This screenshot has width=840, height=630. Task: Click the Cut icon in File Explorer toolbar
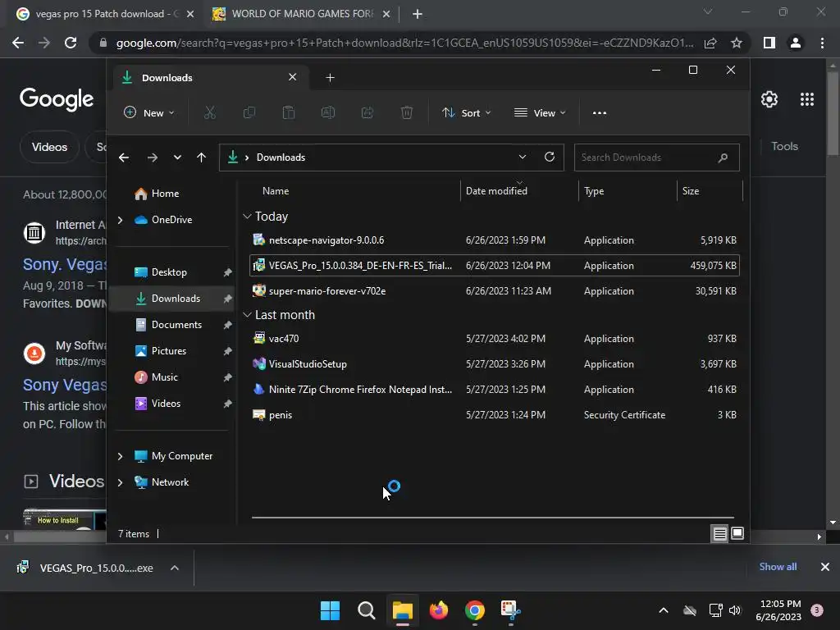[209, 113]
